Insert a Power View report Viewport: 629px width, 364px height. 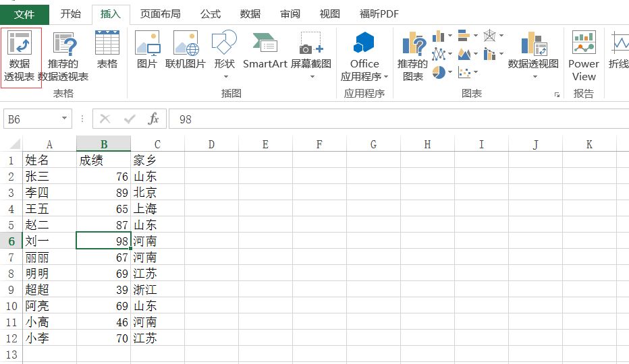point(584,56)
